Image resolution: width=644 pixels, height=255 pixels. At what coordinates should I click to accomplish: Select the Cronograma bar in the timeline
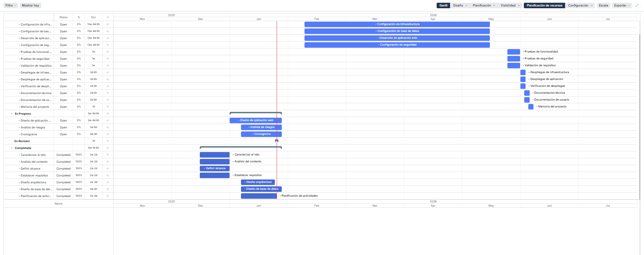pyautogui.click(x=261, y=134)
